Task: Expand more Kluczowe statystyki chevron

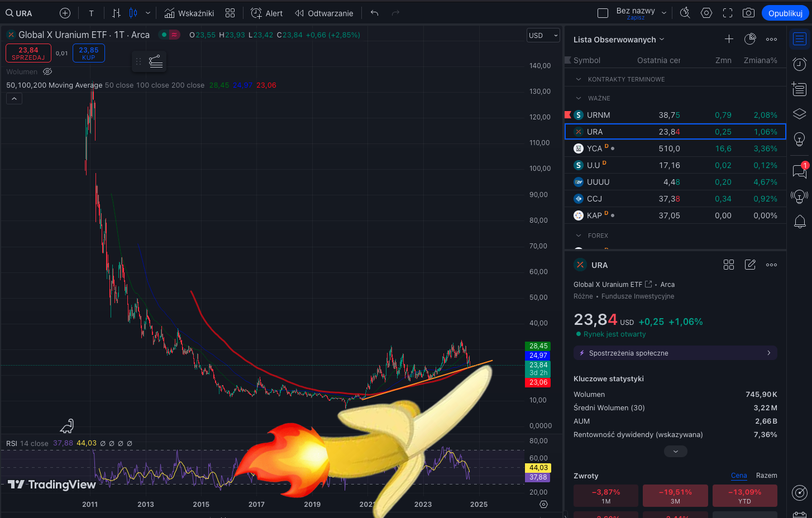Action: [x=676, y=451]
